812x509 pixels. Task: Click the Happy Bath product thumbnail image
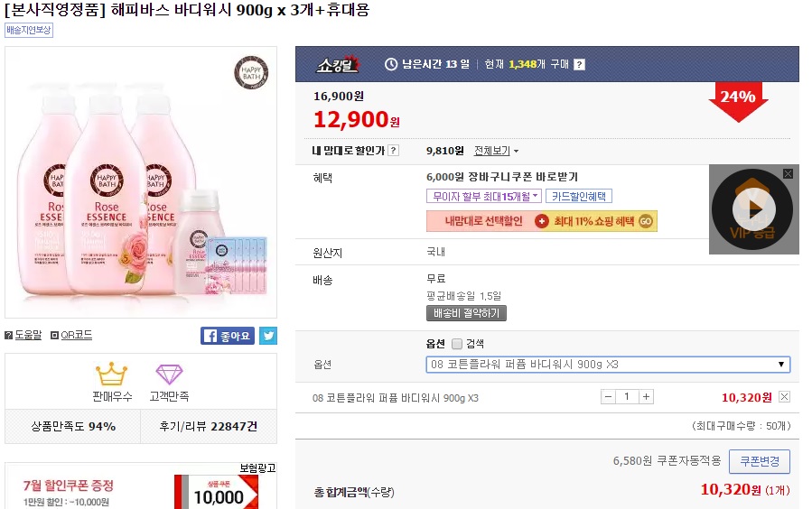pos(141,182)
